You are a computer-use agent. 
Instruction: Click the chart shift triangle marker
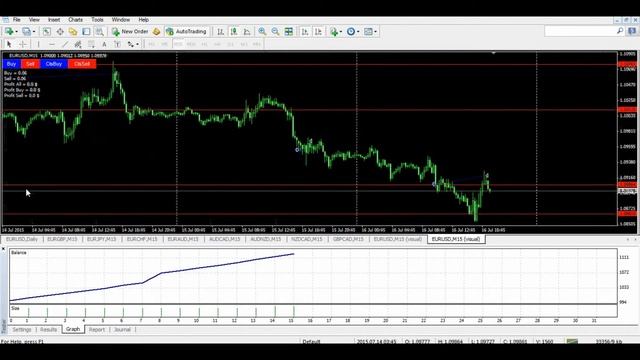coord(493,53)
